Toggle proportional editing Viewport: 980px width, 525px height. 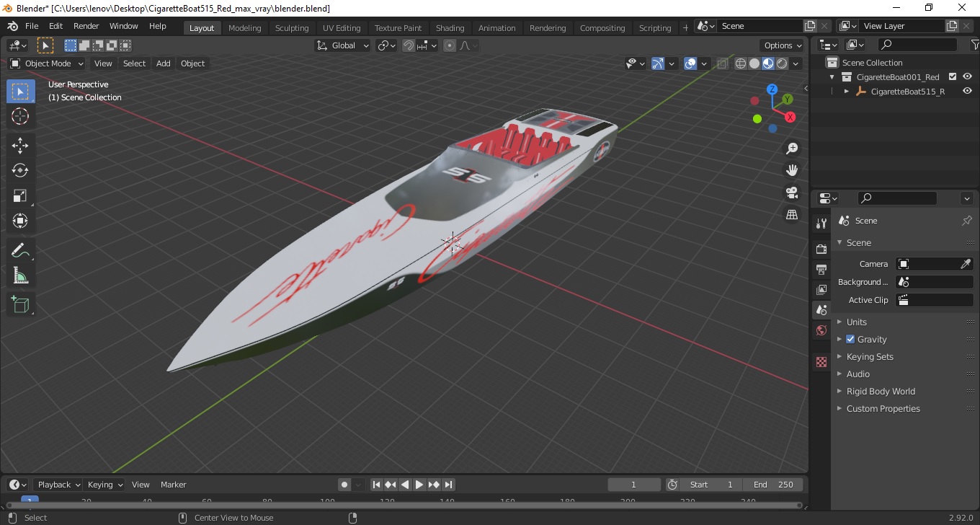[450, 45]
